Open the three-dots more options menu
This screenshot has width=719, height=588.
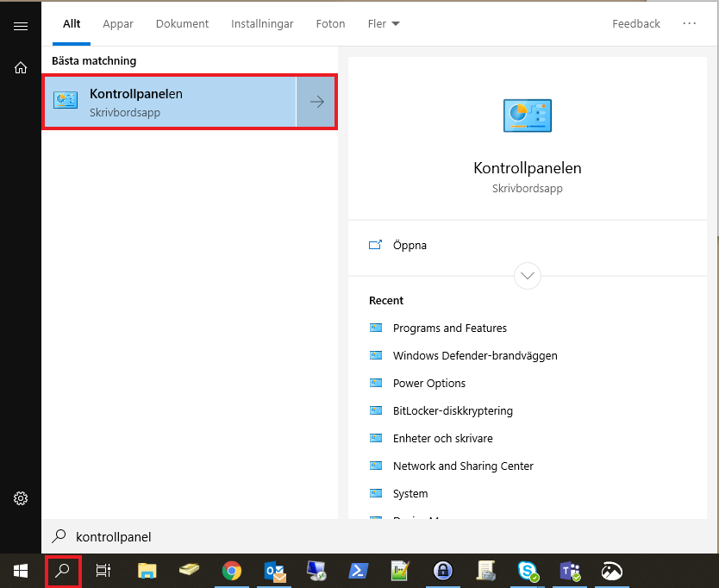click(689, 23)
